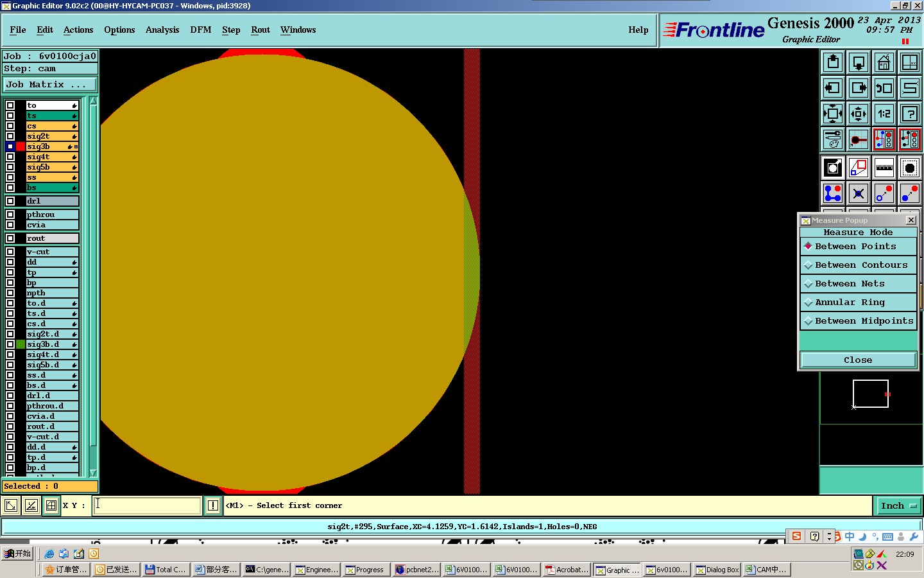This screenshot has width=924, height=578.
Task: Click the red color swatch of sig3b
Action: click(21, 146)
